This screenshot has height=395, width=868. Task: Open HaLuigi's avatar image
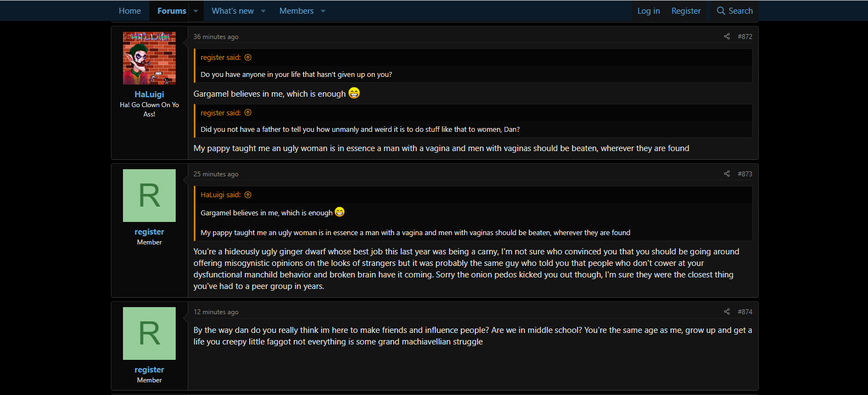(149, 58)
